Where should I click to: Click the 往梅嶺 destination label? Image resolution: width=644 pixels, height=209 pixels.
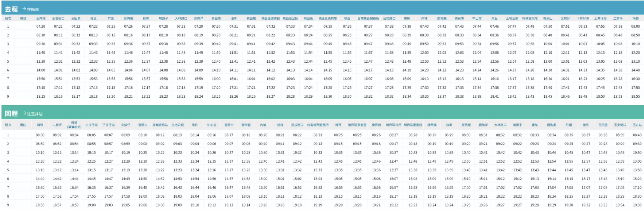coord(33,10)
